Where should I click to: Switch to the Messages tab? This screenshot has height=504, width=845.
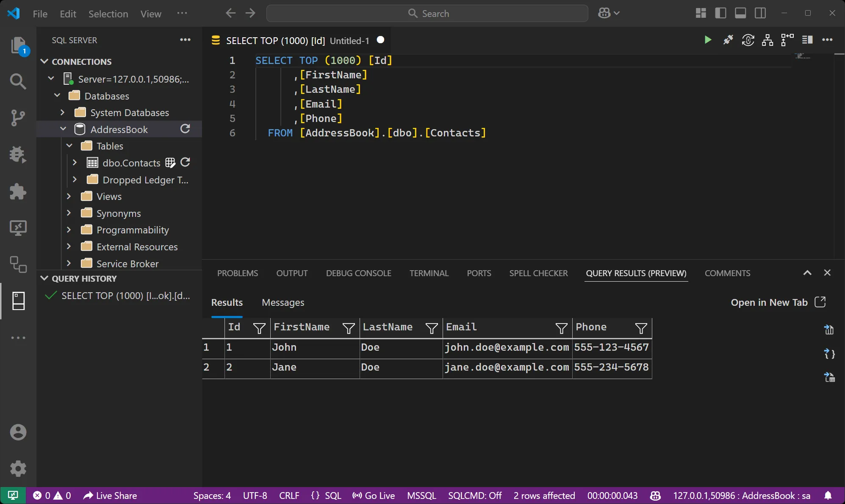click(283, 302)
